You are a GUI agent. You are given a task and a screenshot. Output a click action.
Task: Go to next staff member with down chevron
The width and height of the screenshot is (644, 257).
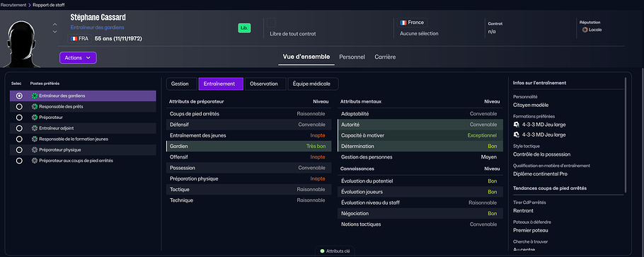[x=55, y=32]
